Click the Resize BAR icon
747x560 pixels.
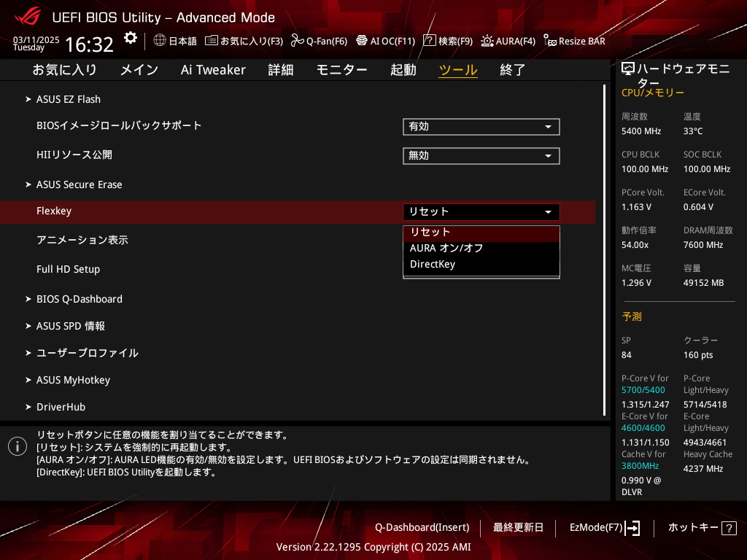pos(549,41)
